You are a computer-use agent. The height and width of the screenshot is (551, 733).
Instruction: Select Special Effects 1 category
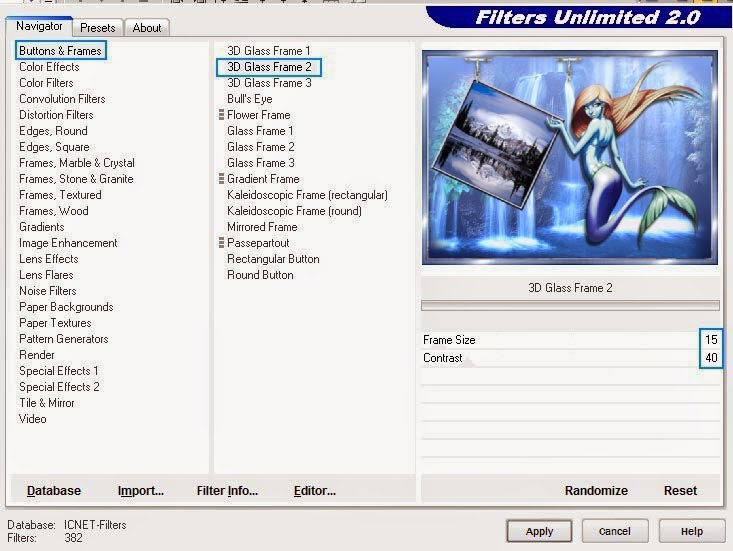[59, 371]
